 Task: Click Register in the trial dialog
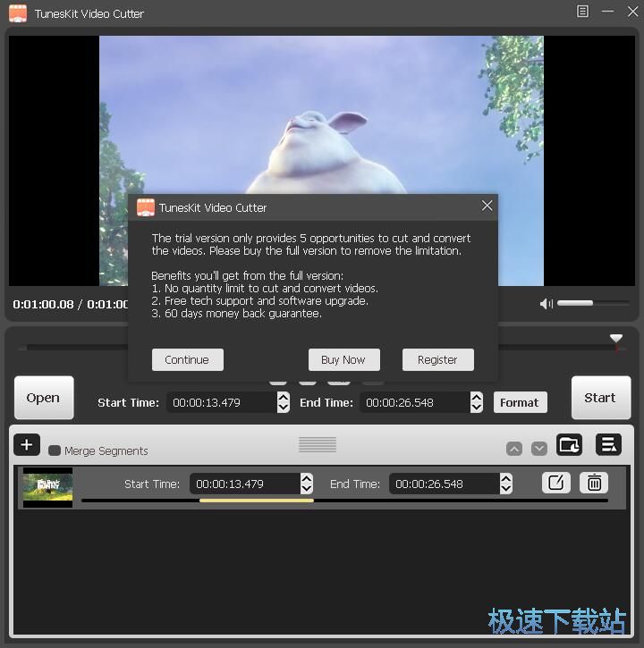pyautogui.click(x=437, y=359)
